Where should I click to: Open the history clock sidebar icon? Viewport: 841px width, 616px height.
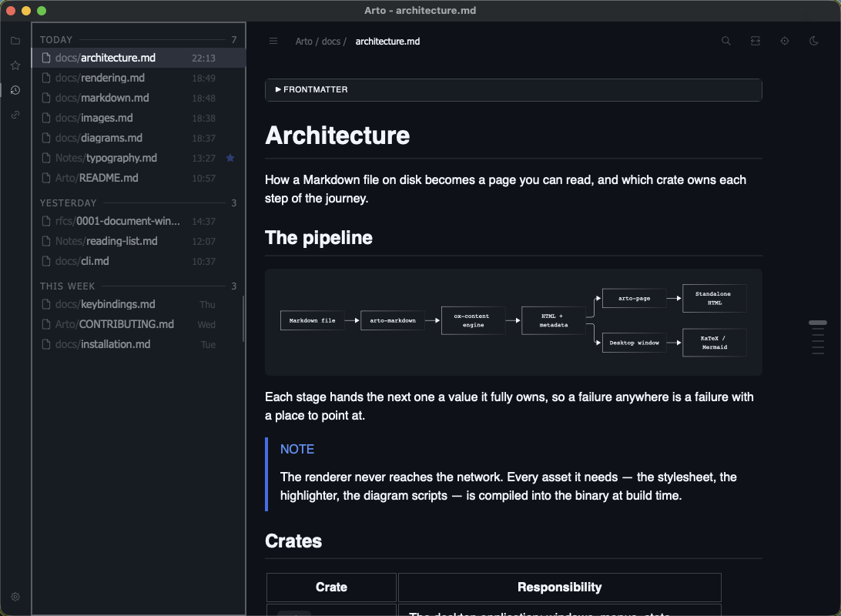[x=15, y=90]
